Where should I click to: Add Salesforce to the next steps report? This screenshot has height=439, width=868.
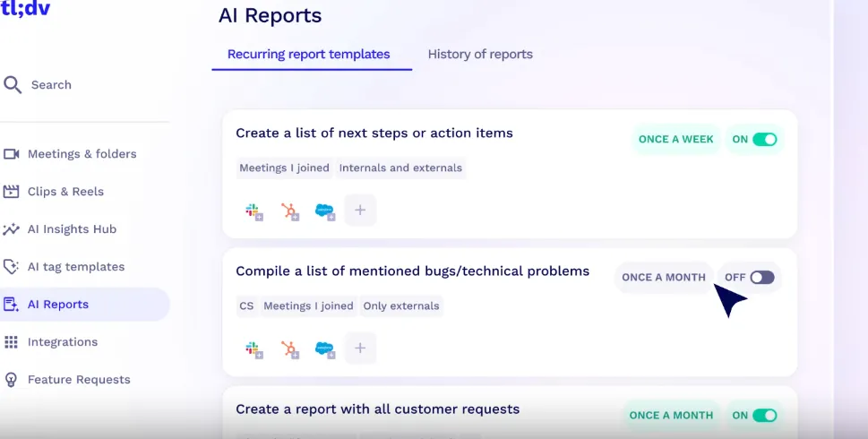[325, 211]
